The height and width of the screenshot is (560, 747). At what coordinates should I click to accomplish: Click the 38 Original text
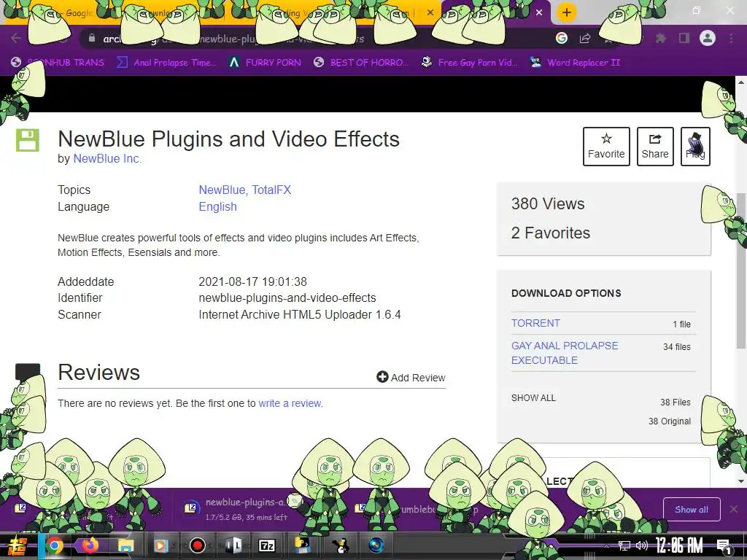click(670, 421)
